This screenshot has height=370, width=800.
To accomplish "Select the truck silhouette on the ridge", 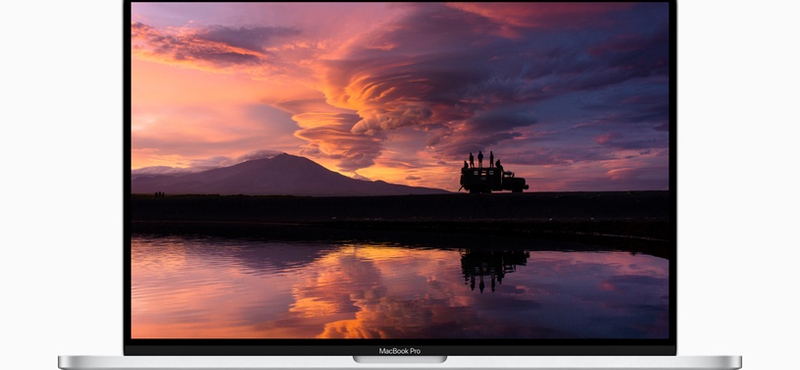I will click(493, 180).
